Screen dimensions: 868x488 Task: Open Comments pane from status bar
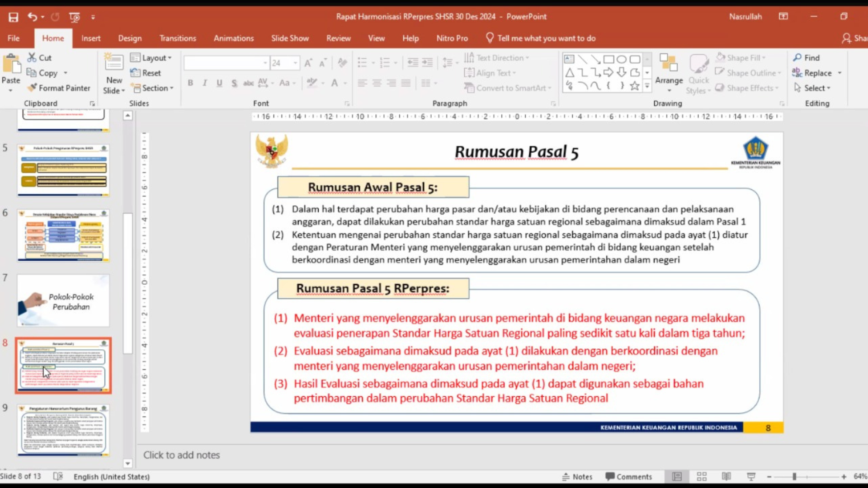[x=629, y=477]
